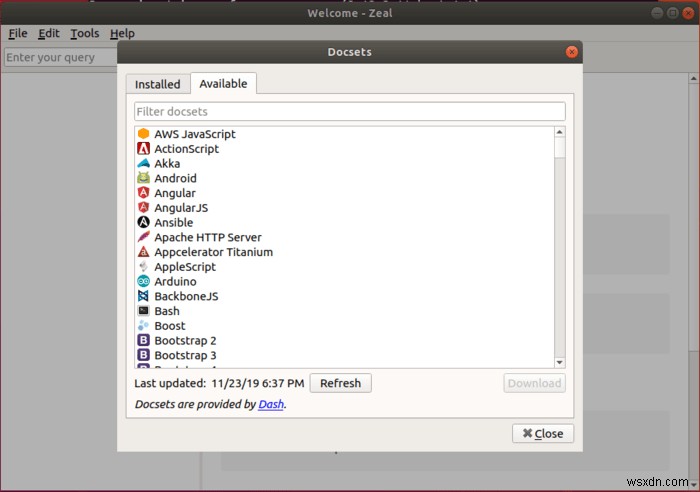Viewport: 700px width, 492px height.
Task: Click main window scrollbar up arrow
Action: point(693,79)
